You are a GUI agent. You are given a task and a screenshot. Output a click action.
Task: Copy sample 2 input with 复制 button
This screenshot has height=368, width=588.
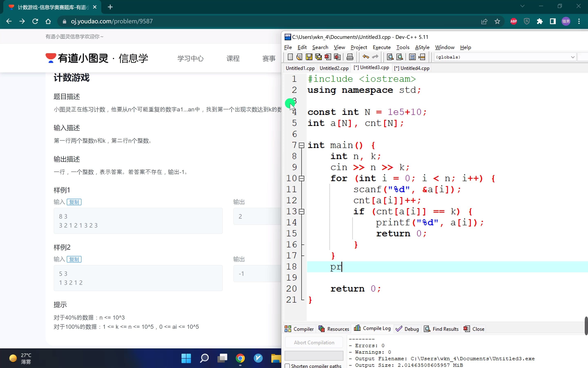point(74,259)
